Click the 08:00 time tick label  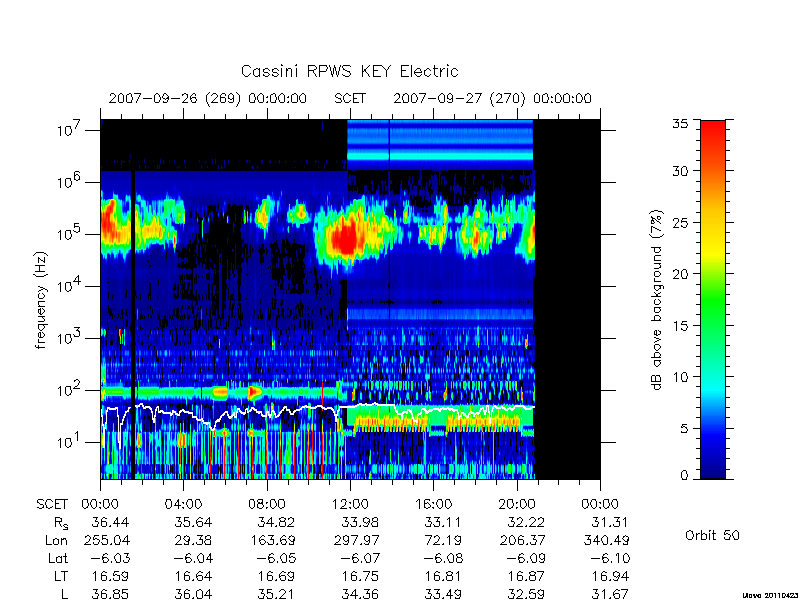pyautogui.click(x=267, y=504)
